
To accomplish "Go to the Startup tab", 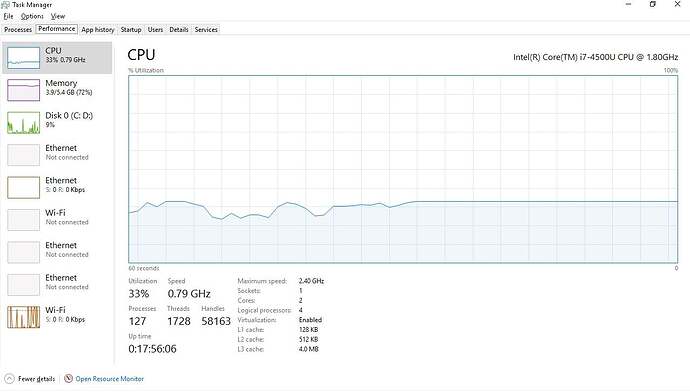I will tap(131, 29).
